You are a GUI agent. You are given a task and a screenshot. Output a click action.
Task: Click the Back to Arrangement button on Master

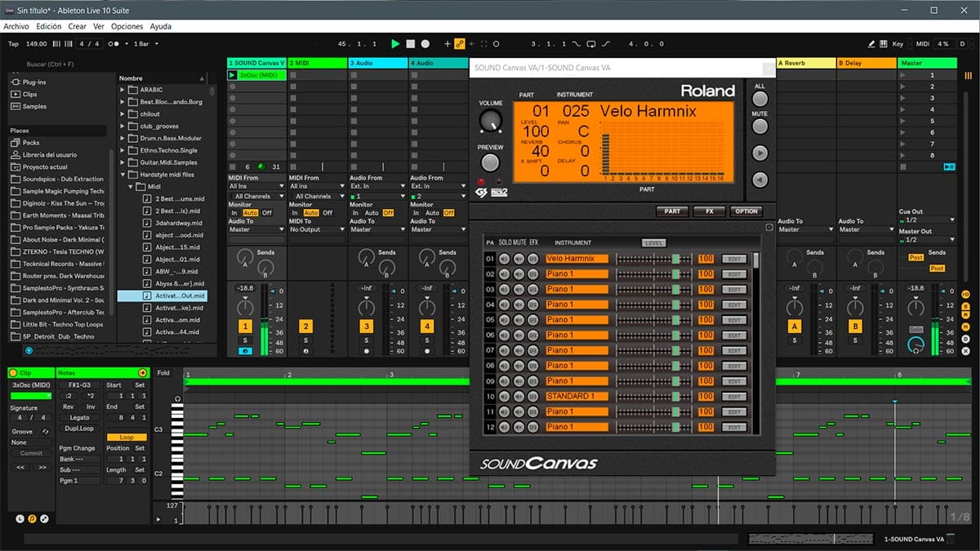click(x=948, y=167)
